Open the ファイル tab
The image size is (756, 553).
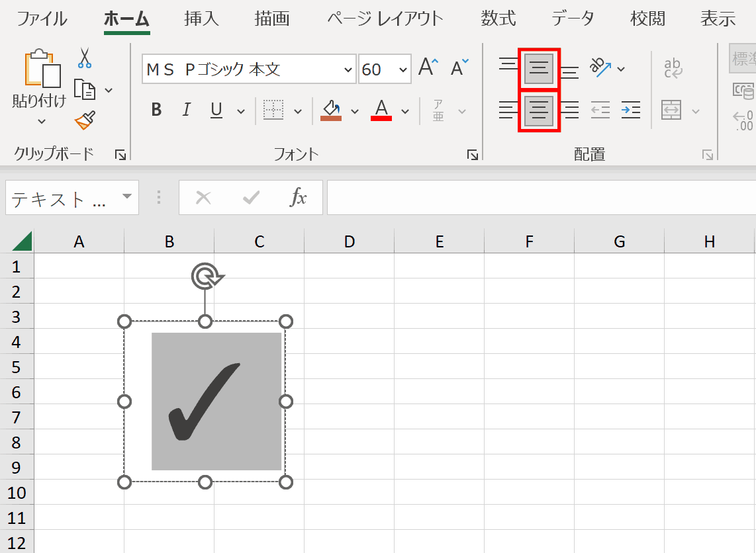pos(42,19)
